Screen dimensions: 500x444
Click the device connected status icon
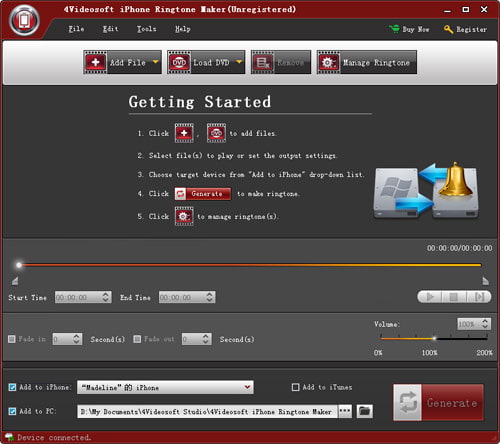tap(9, 437)
